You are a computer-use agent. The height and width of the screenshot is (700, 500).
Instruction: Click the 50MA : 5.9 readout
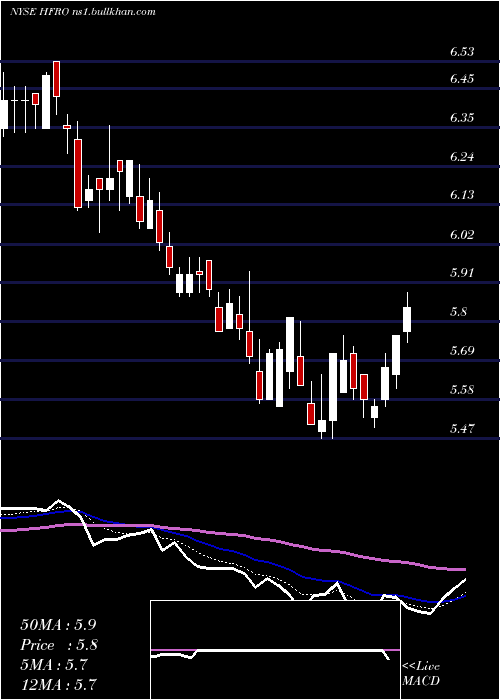58,625
